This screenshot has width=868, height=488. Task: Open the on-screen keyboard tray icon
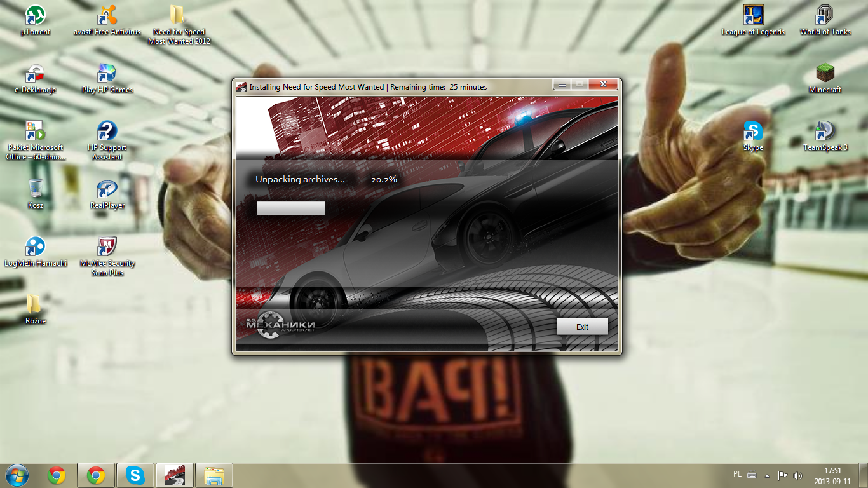pos(752,475)
